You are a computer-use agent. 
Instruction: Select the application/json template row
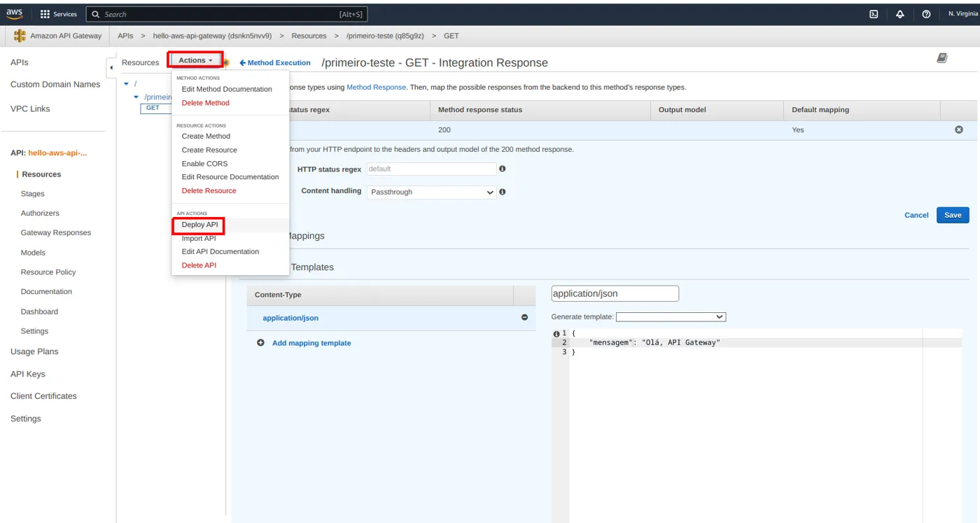pyautogui.click(x=391, y=318)
